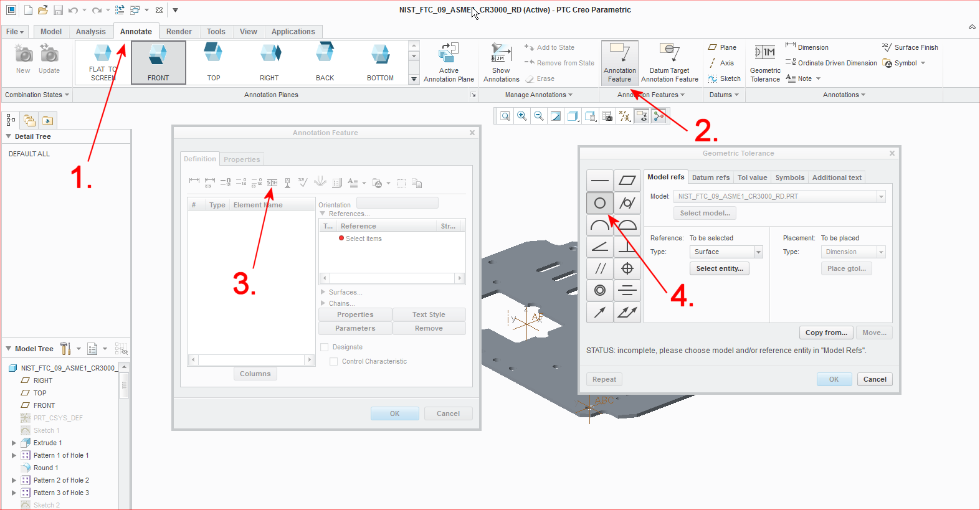Click Ordinate Driven Dimension in ribbon
Image resolution: width=980 pixels, height=510 pixels.
831,63
